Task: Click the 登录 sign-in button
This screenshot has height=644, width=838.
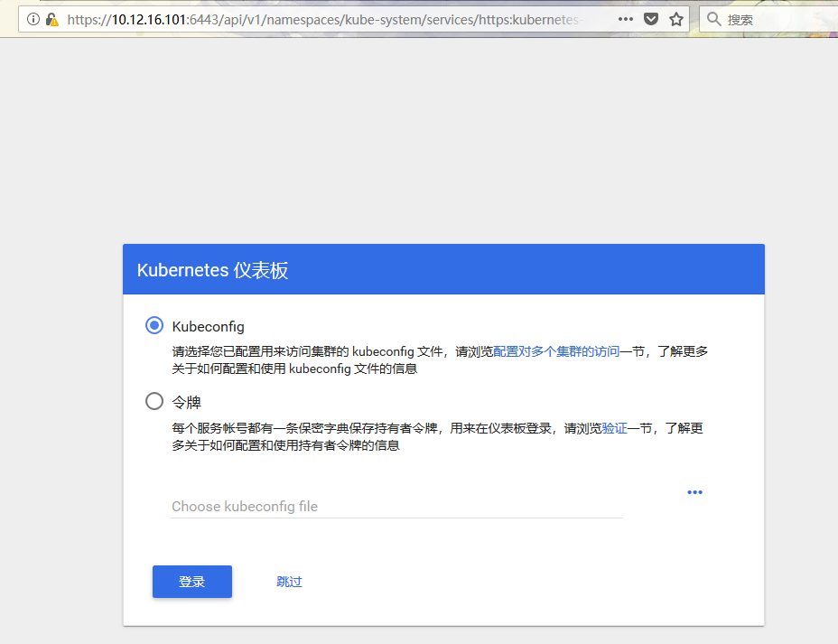Action: click(191, 582)
